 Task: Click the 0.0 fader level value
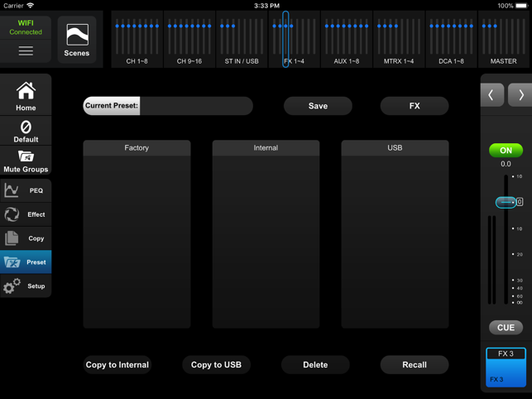click(506, 164)
